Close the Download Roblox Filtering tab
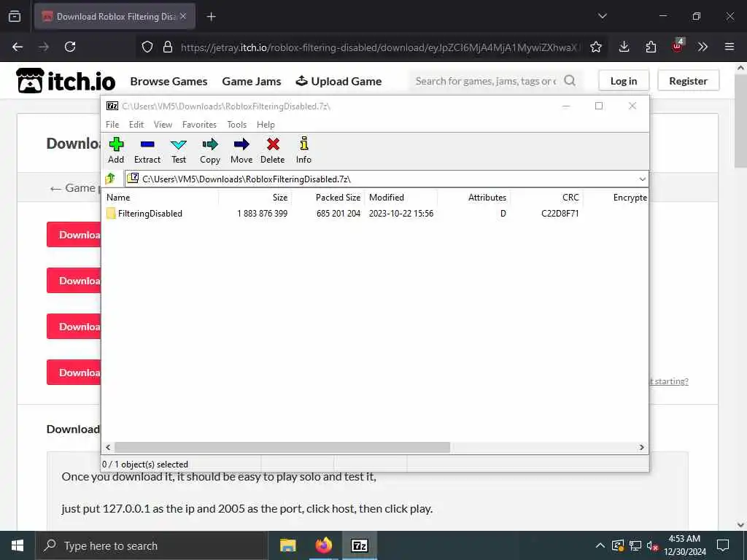 coord(183,16)
